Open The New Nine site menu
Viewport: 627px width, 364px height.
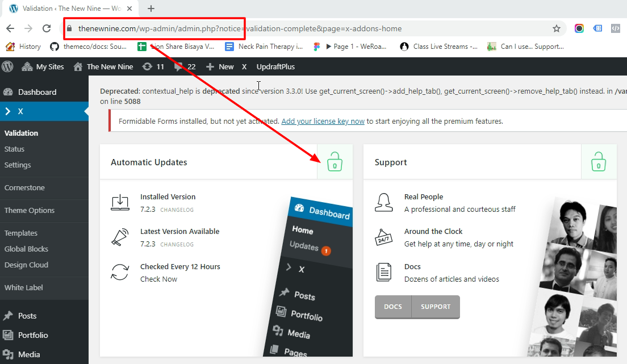pyautogui.click(x=103, y=66)
